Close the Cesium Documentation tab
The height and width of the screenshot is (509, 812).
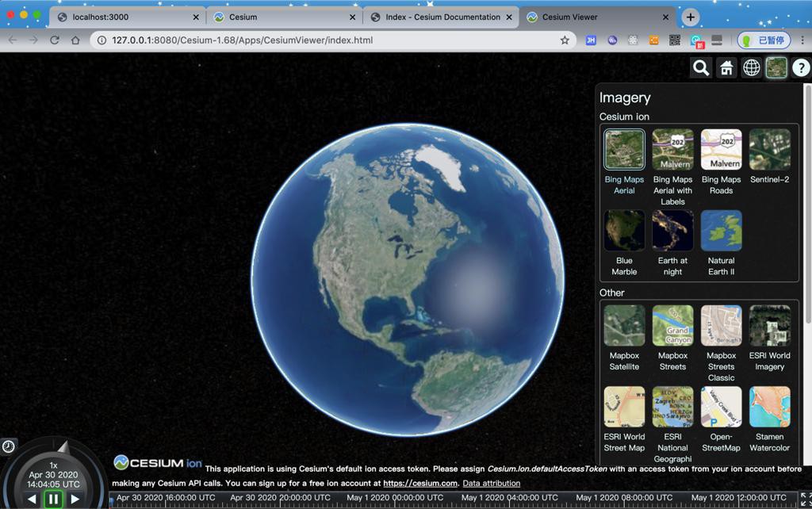509,17
